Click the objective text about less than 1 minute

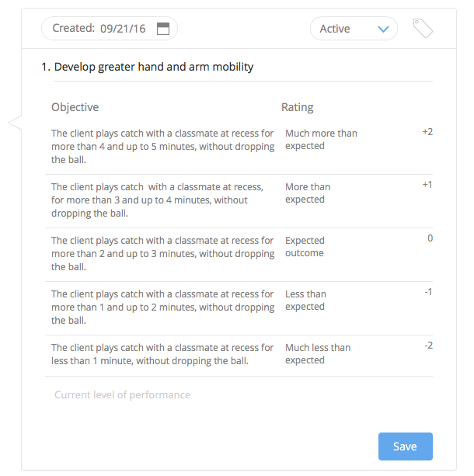pyautogui.click(x=162, y=354)
